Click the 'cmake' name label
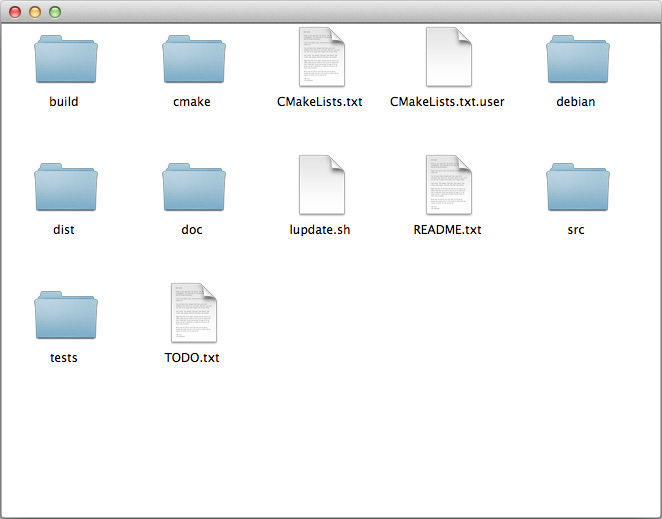 pyautogui.click(x=192, y=102)
